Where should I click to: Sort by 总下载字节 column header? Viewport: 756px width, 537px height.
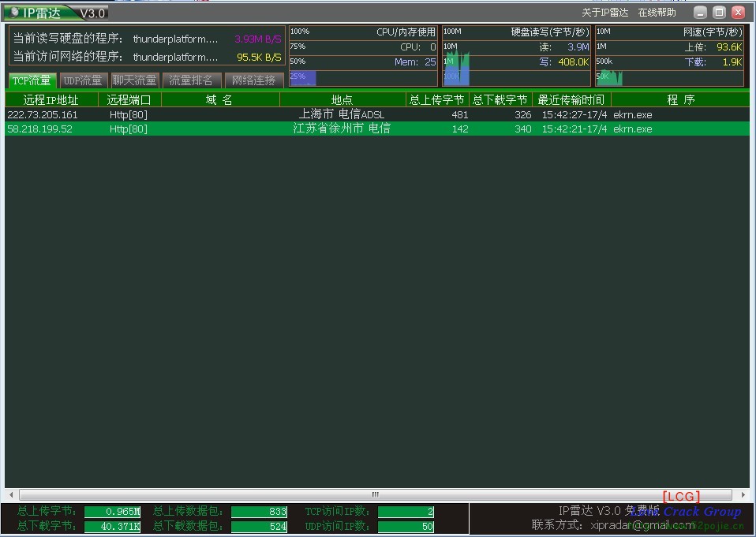[x=500, y=99]
